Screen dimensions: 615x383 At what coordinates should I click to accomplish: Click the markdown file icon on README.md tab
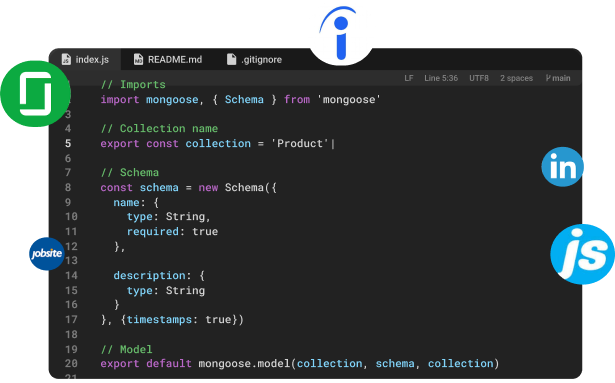[x=138, y=60]
